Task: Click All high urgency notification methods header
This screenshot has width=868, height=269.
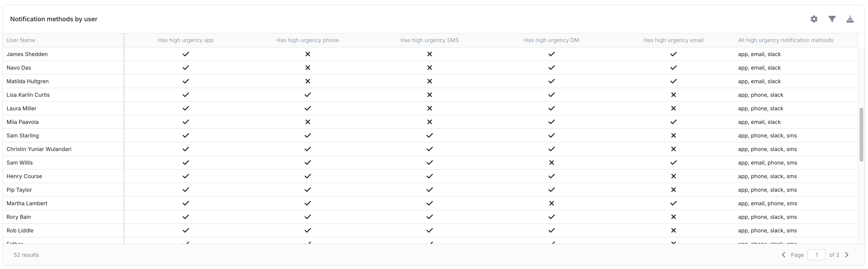Action: click(785, 40)
